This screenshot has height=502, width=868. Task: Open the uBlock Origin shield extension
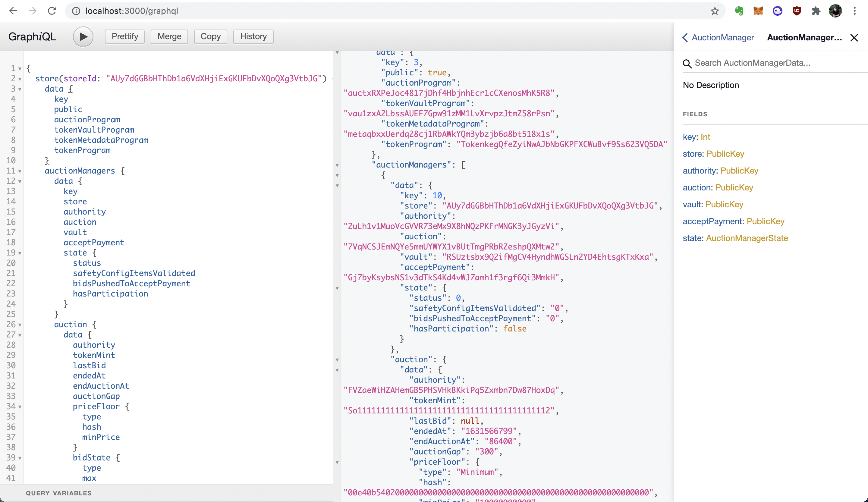(x=797, y=11)
